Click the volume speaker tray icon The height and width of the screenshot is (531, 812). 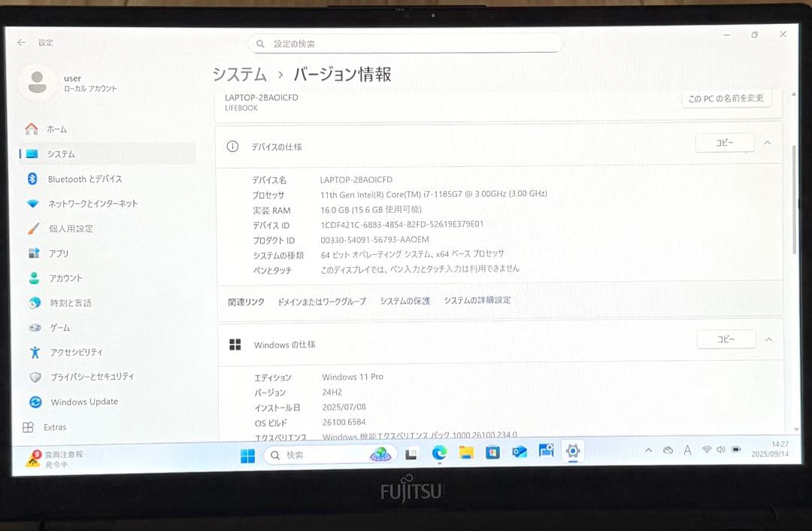tap(721, 450)
